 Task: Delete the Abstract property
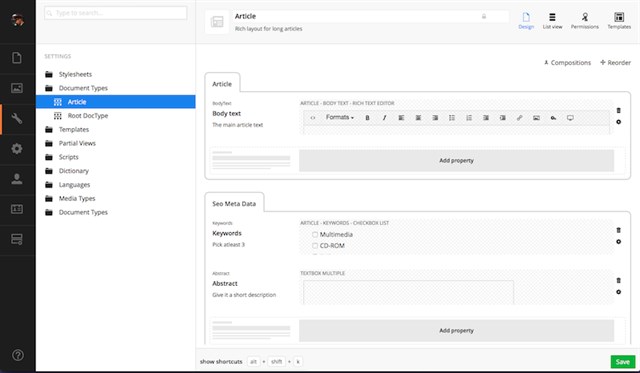618,280
